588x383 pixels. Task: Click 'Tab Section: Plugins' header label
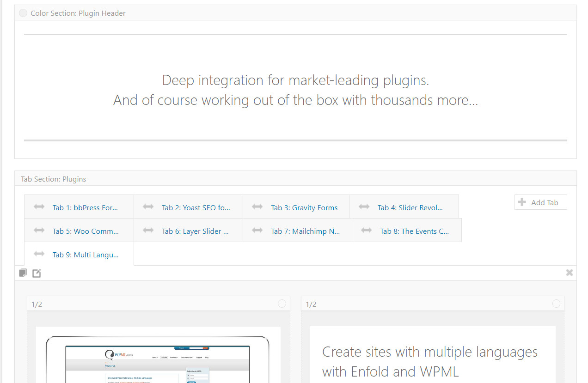pyautogui.click(x=54, y=179)
